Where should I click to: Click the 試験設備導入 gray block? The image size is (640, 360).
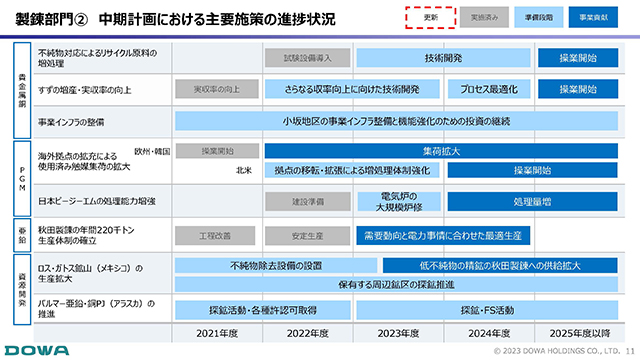[x=307, y=58]
